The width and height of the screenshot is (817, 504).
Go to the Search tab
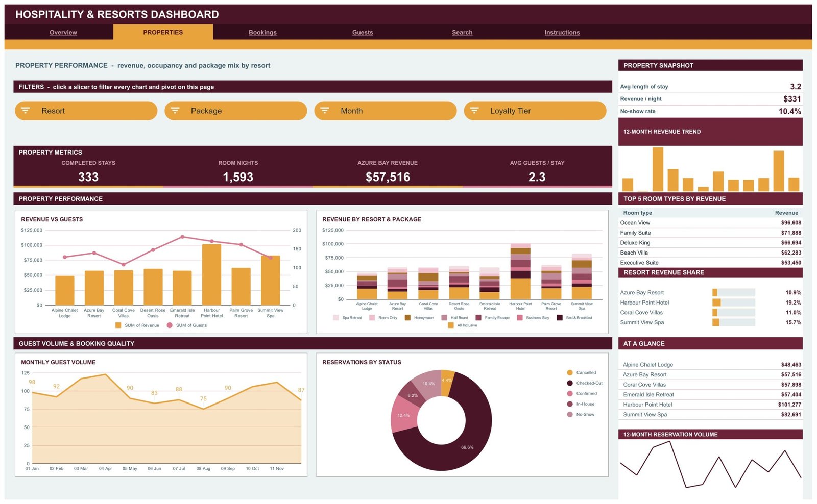[462, 32]
